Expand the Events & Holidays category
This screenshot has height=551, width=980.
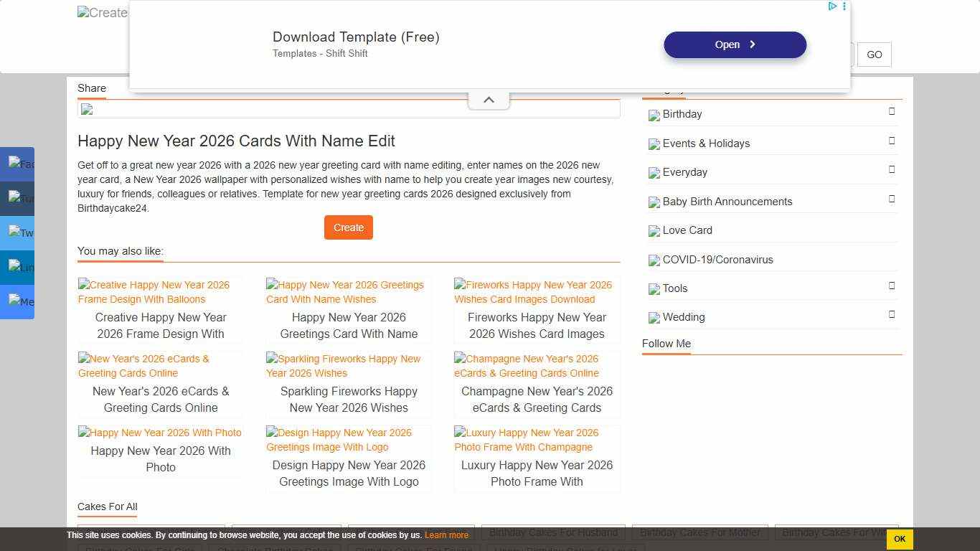coord(892,141)
